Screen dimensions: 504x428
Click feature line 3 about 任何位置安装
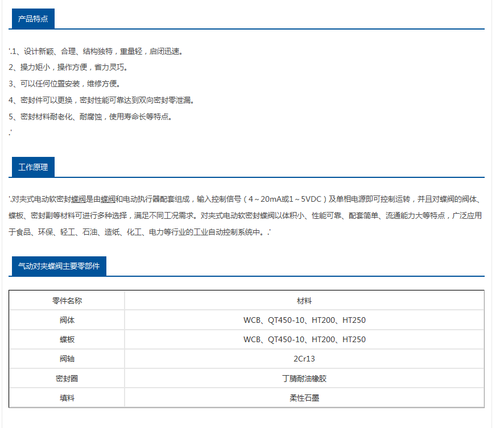click(x=65, y=84)
